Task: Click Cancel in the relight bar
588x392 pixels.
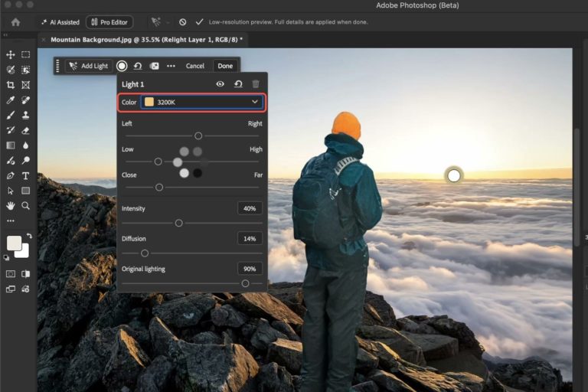Action: (x=195, y=66)
